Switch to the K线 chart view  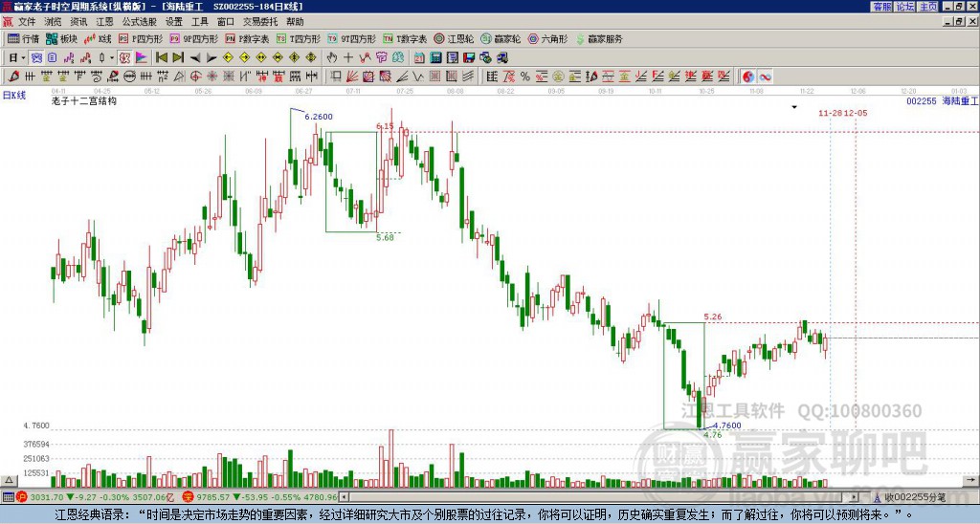pyautogui.click(x=98, y=38)
